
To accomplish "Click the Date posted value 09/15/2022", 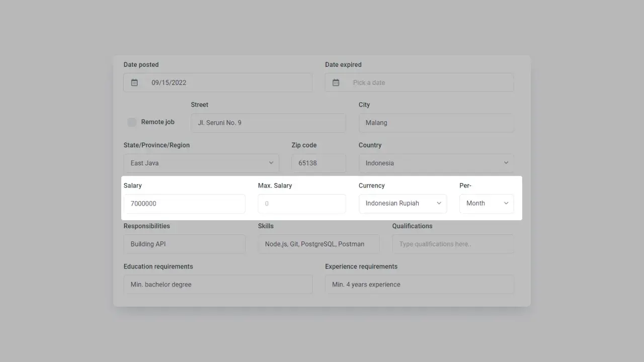I will coord(169,82).
